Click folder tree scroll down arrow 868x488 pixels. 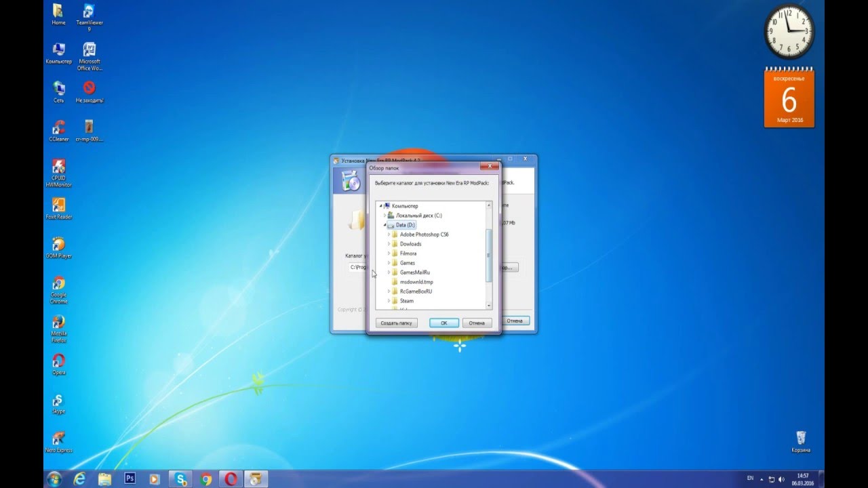(489, 306)
